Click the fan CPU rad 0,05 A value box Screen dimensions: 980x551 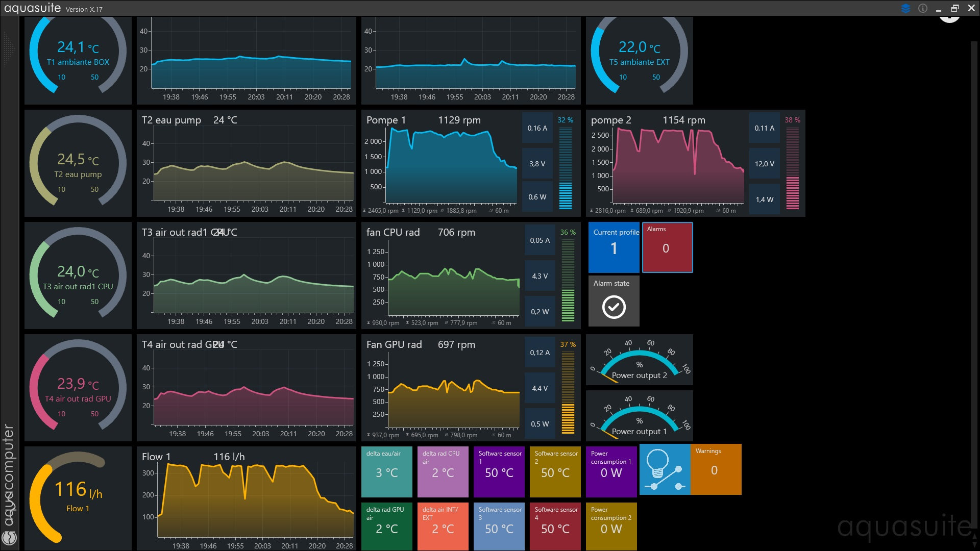[540, 240]
